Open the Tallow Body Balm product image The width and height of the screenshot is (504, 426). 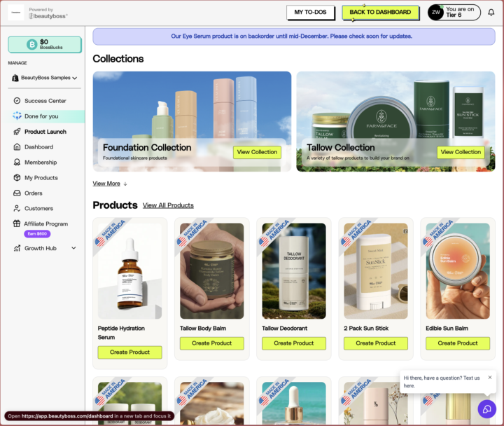[x=212, y=271]
